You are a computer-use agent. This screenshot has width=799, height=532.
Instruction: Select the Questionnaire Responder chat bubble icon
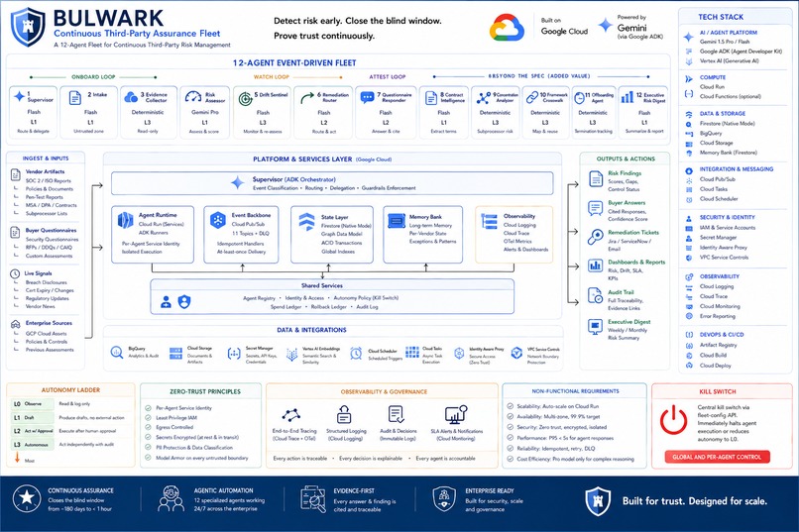367,98
